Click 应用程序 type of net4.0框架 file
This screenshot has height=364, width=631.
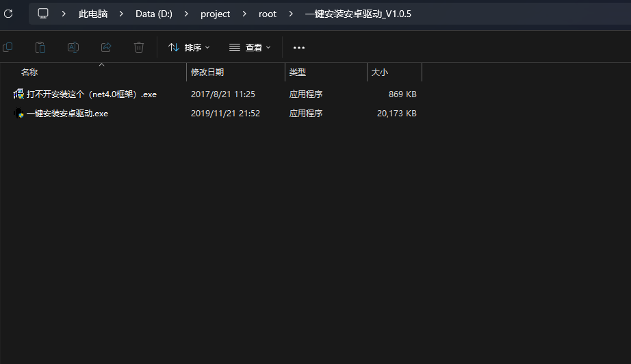(306, 94)
